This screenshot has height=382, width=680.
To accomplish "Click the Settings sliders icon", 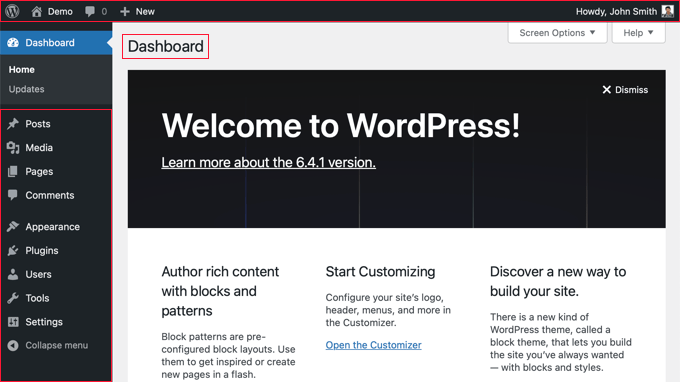I will point(13,322).
